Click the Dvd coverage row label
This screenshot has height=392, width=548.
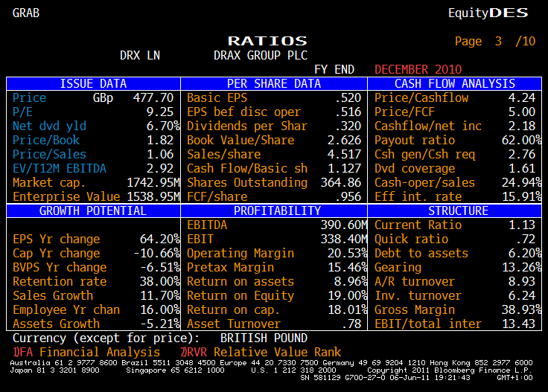(415, 168)
